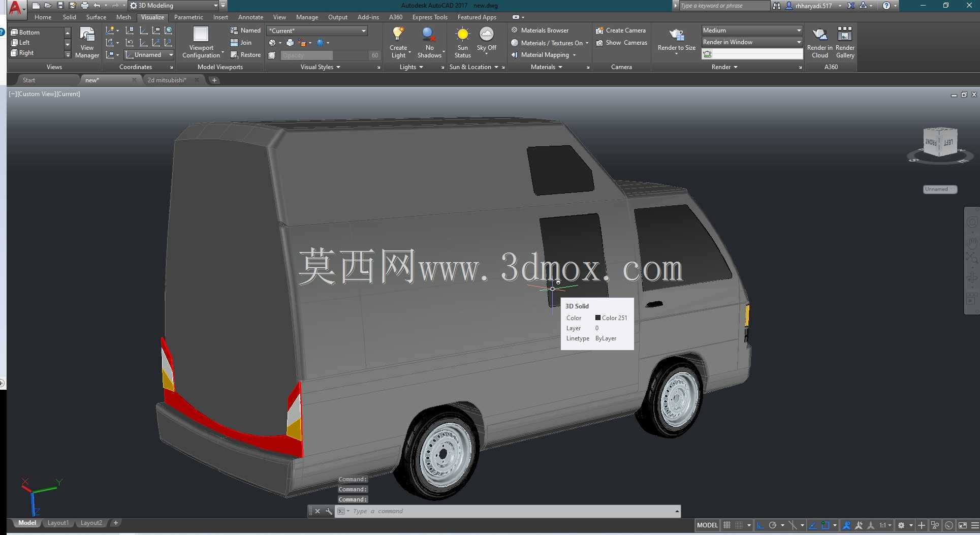This screenshot has height=535, width=980.
Task: Click the New drawing icon in quick access
Action: click(x=36, y=6)
